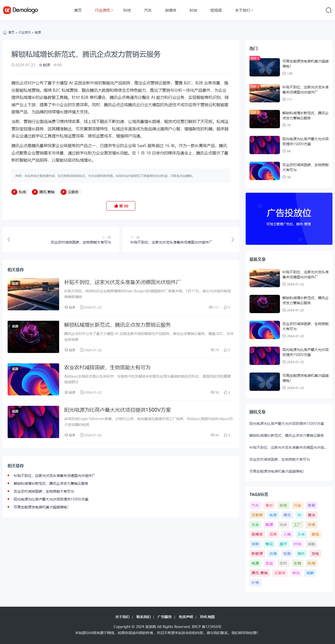The width and height of the screenshot is (335, 644).
Task: Open previous article 农业农村减排固碳 link
Action: coord(81,242)
